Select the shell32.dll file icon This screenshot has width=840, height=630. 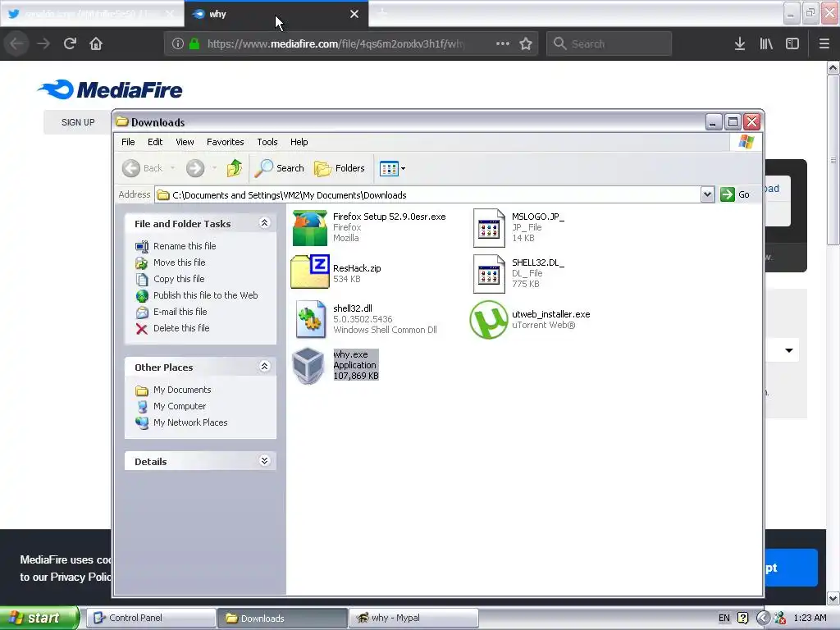tap(310, 319)
